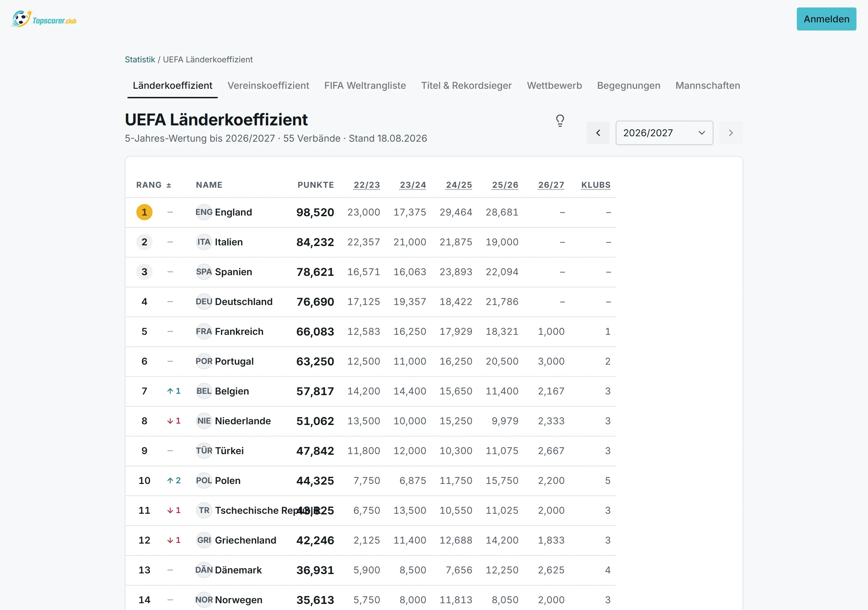Open the FIFA Weltrangliste tab
This screenshot has height=610, width=868.
[365, 86]
